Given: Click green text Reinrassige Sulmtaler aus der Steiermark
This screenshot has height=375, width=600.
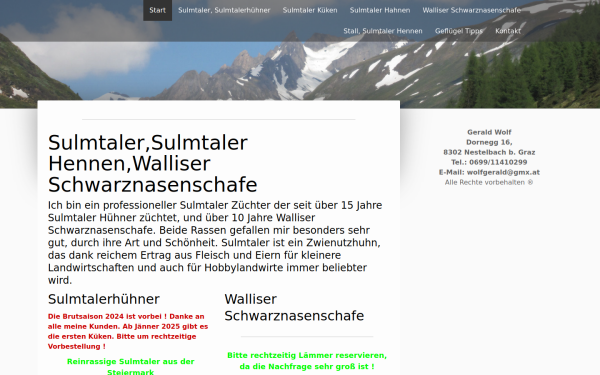Looking at the screenshot, I should [130, 367].
